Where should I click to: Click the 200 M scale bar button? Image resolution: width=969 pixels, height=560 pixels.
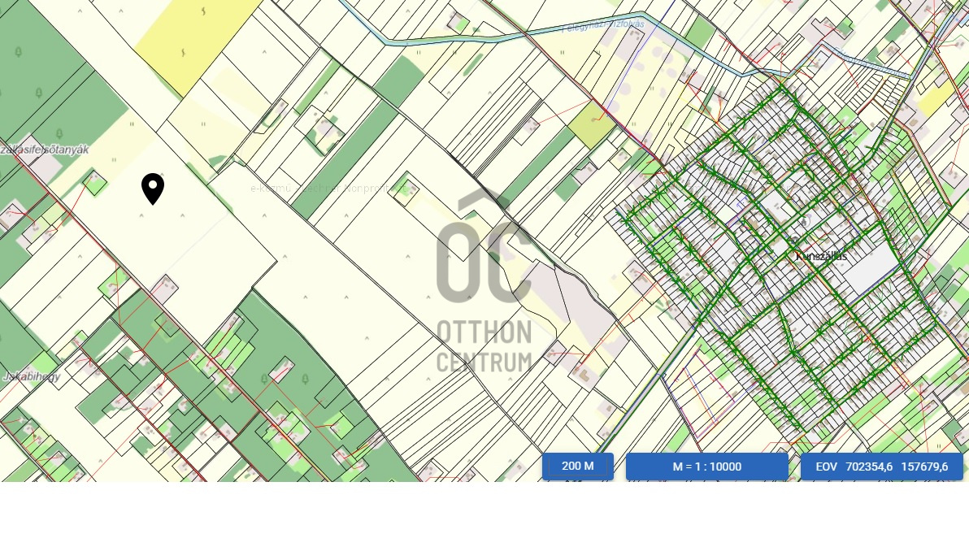[577, 467]
